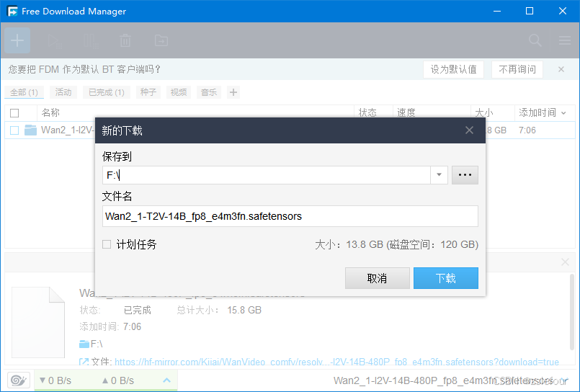The height and width of the screenshot is (392, 580).
Task: Select the 活动 filter tab
Action: coord(63,92)
